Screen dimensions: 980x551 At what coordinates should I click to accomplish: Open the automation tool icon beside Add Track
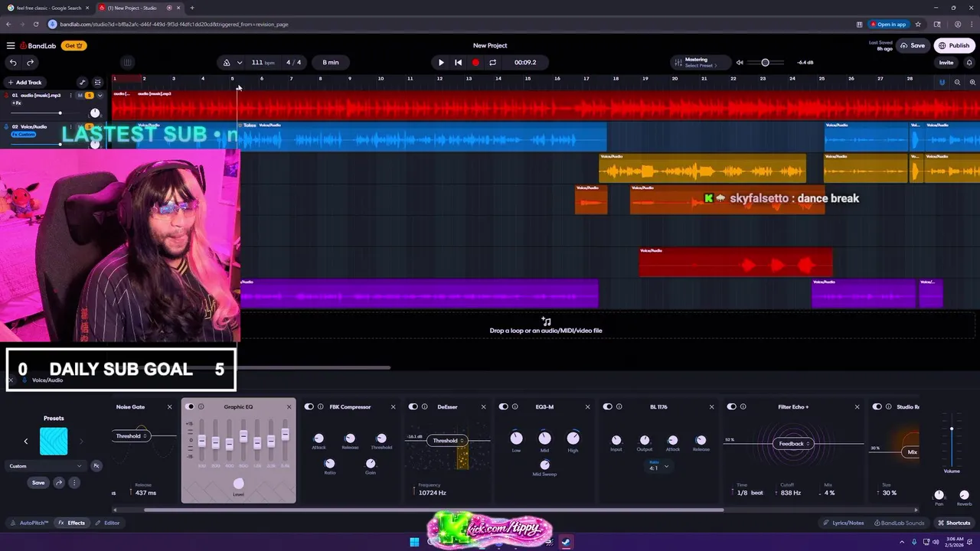tap(82, 82)
